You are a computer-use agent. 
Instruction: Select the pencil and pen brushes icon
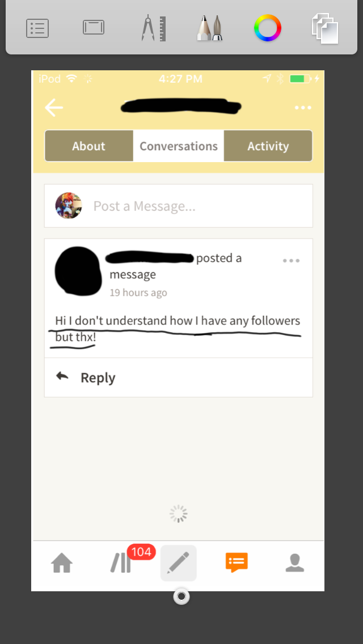point(210,28)
